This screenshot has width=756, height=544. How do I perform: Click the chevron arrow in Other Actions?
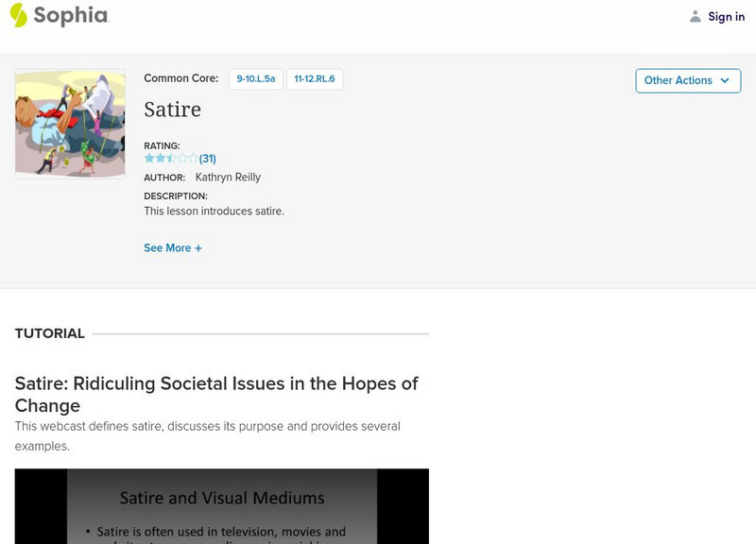coord(725,80)
